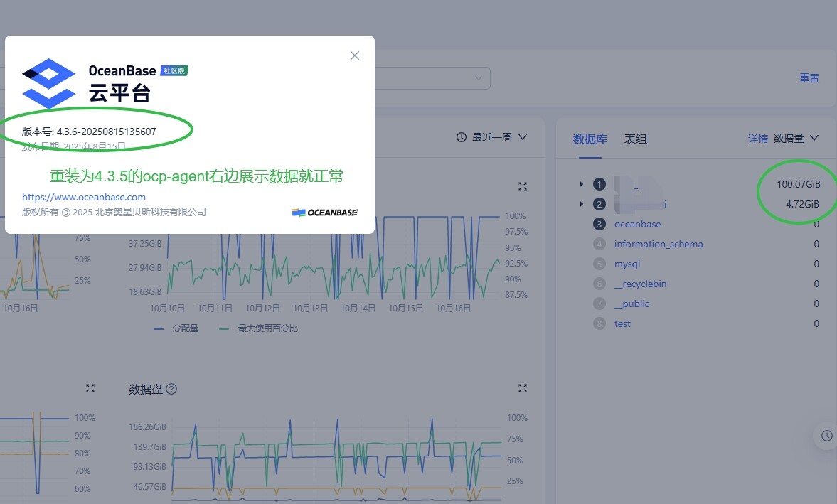Click the 重置 reset link

[x=809, y=78]
